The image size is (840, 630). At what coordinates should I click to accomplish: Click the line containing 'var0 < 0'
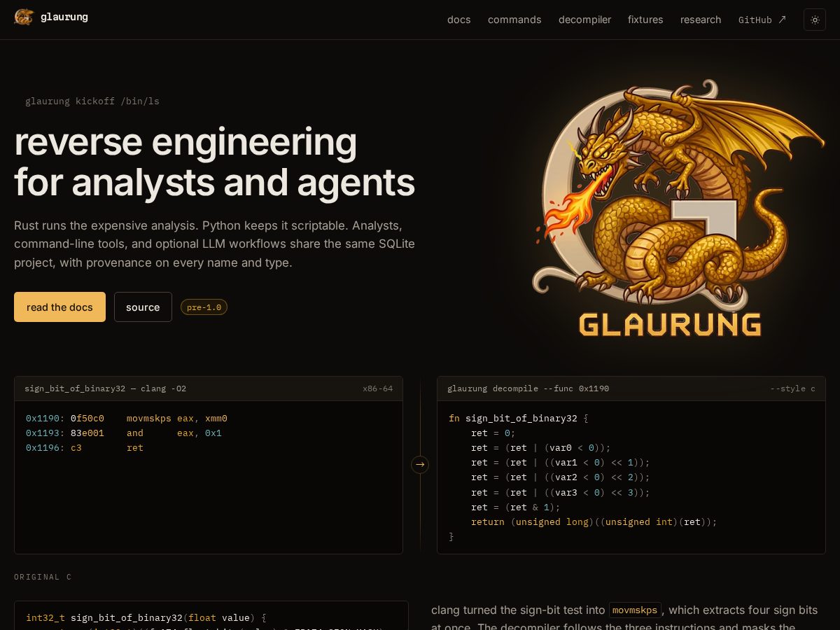[541, 448]
